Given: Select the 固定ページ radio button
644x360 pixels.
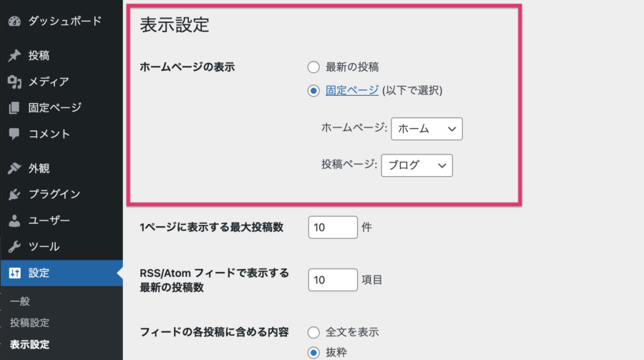Looking at the screenshot, I should click(x=313, y=91).
